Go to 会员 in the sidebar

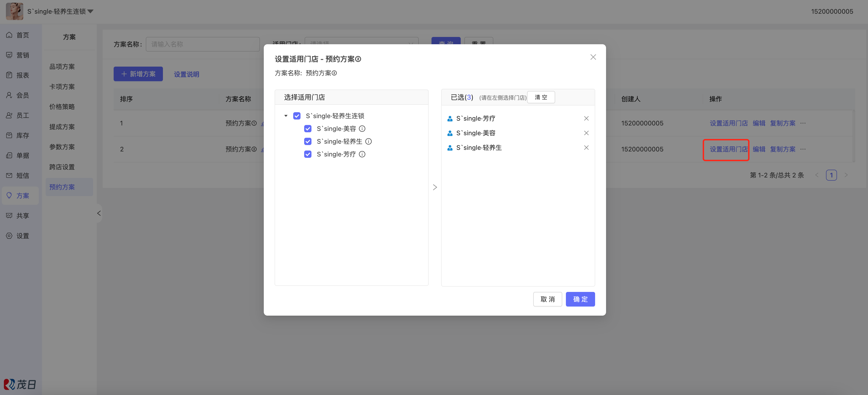tap(22, 95)
